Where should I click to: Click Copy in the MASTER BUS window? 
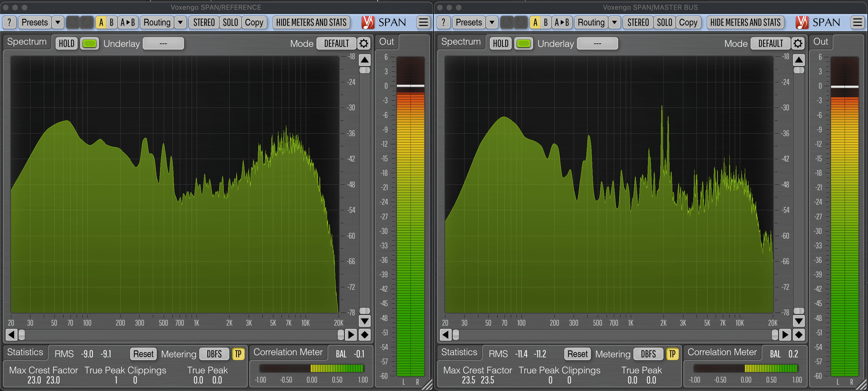688,23
